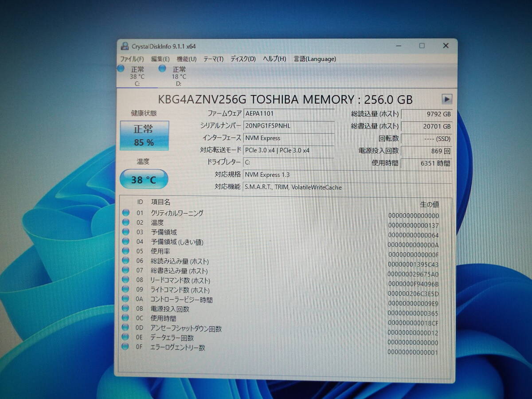Open the ヘルプ(H) menu

point(274,59)
